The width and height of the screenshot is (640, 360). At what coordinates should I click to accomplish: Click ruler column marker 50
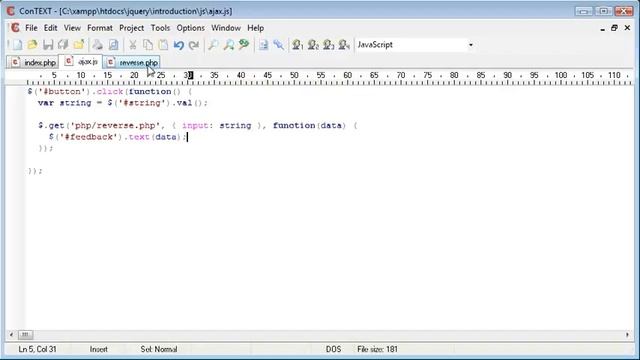(294, 76)
